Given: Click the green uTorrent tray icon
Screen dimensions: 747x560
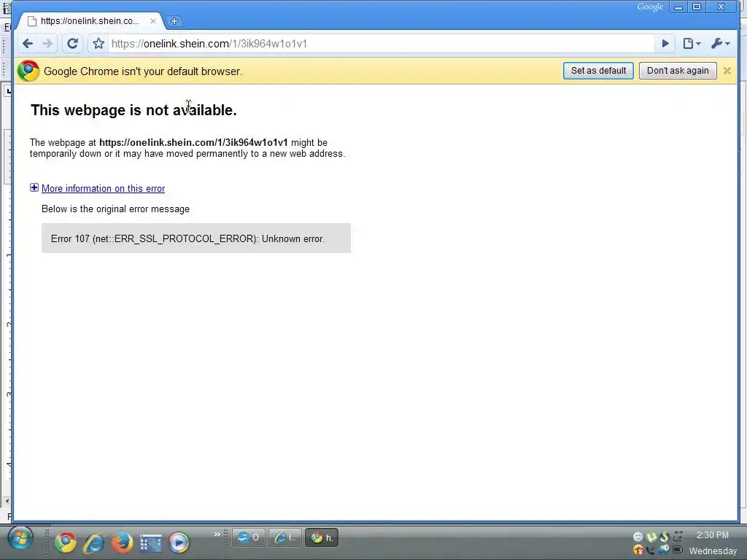Looking at the screenshot, I should (651, 537).
